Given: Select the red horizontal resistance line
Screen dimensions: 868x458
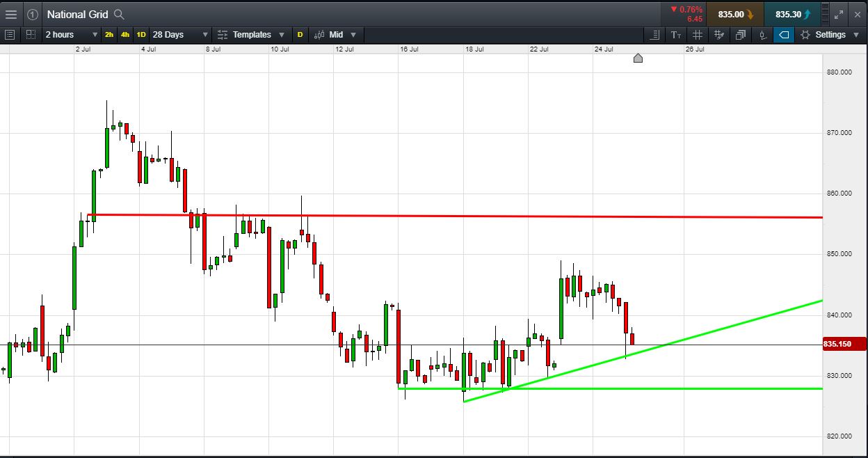Looking at the screenshot, I should [455, 216].
